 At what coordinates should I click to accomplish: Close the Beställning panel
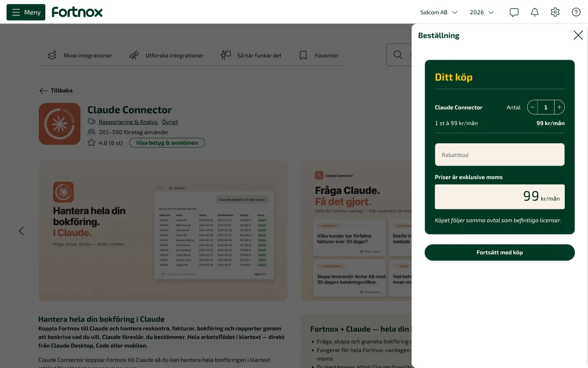pos(578,35)
